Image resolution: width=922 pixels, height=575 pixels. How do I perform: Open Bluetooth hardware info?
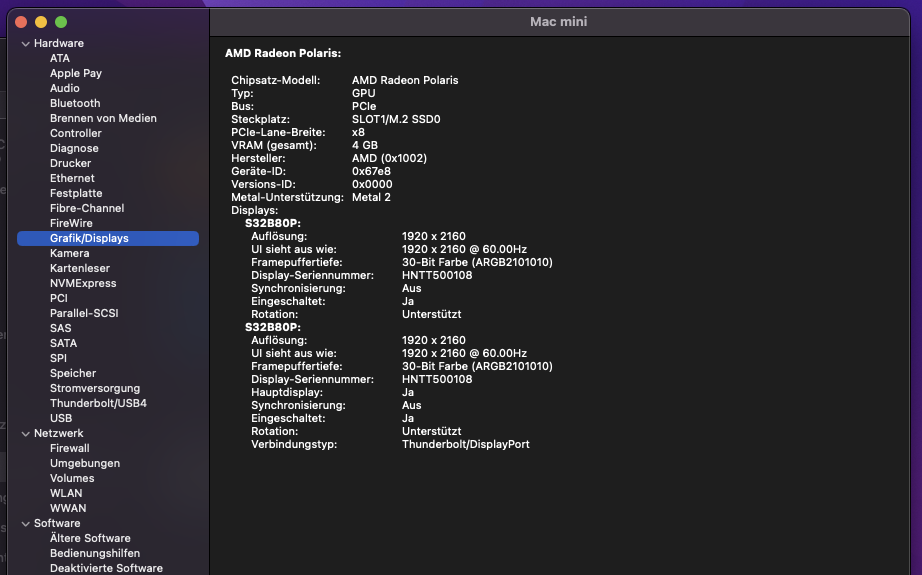point(75,103)
